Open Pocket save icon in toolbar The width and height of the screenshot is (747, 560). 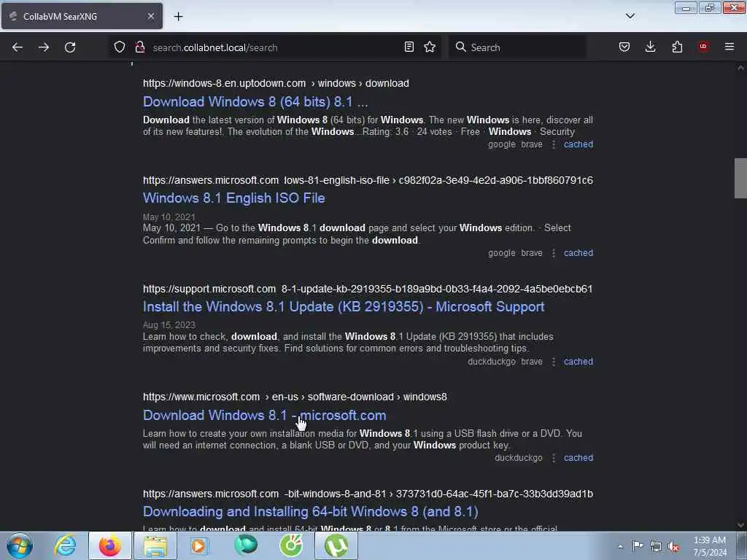[x=624, y=47]
